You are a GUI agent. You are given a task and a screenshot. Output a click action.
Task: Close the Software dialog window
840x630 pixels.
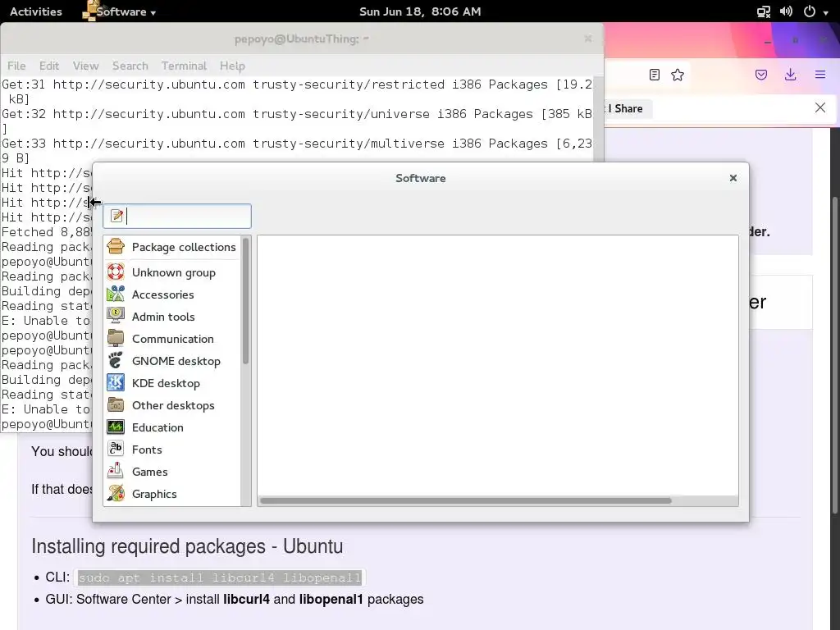click(x=733, y=178)
